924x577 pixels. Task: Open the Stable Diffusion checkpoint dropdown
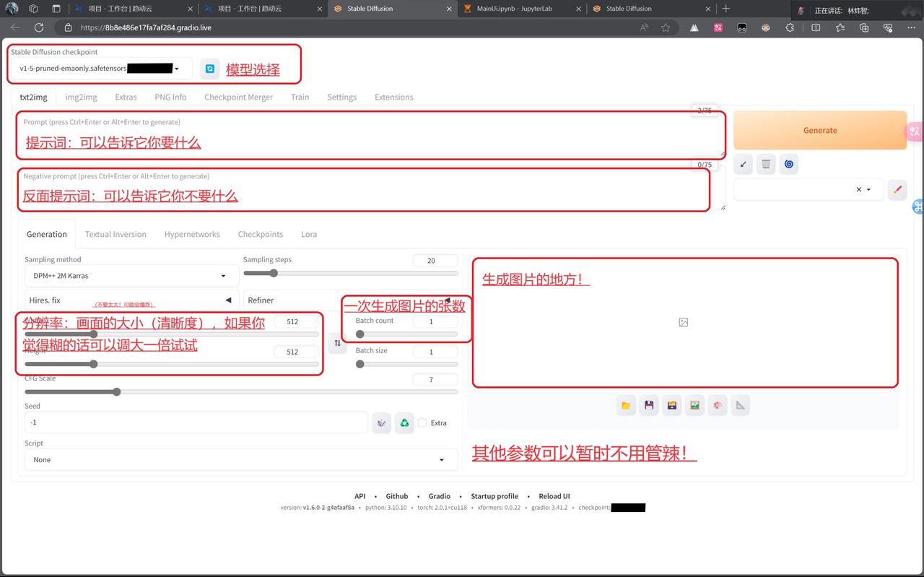tap(102, 69)
